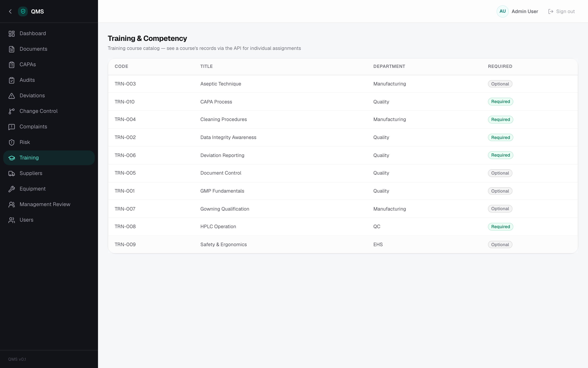This screenshot has height=368, width=588.
Task: Click the QC department cell
Action: [x=377, y=227]
